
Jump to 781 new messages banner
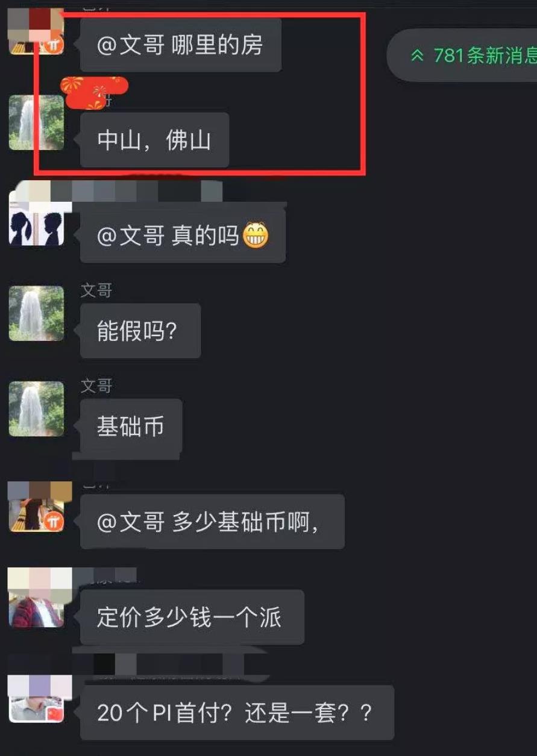pos(463,55)
